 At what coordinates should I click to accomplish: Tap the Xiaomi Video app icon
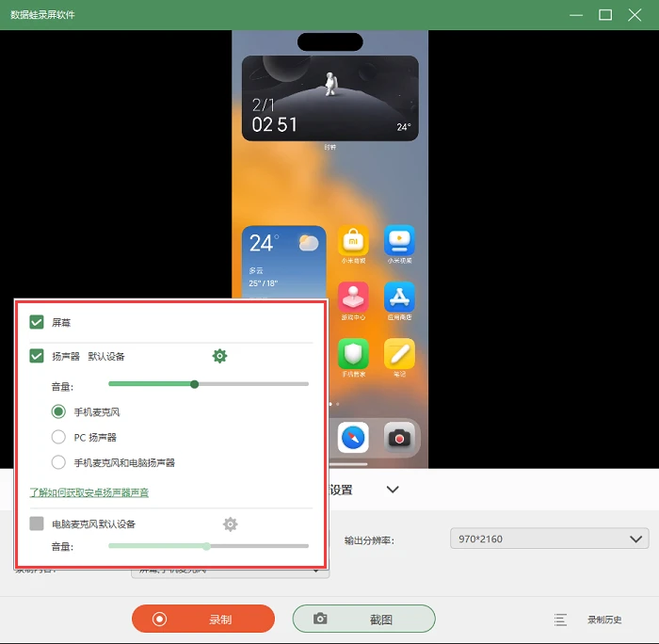click(x=399, y=240)
